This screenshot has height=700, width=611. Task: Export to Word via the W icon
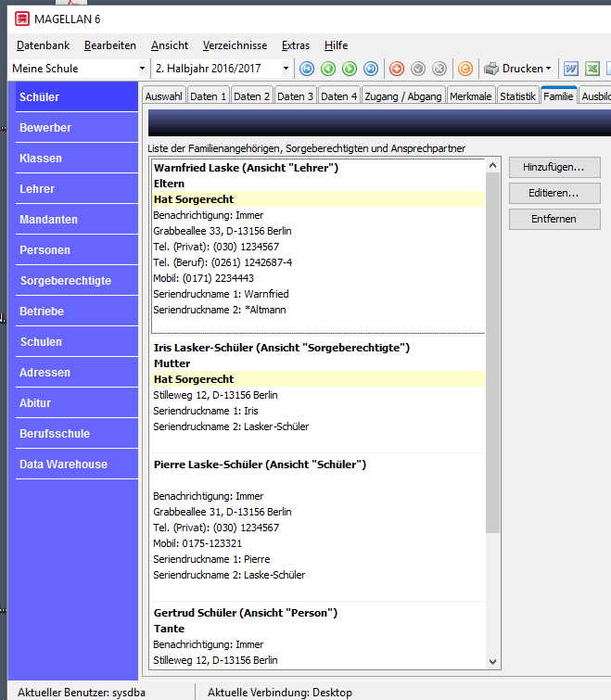(571, 69)
